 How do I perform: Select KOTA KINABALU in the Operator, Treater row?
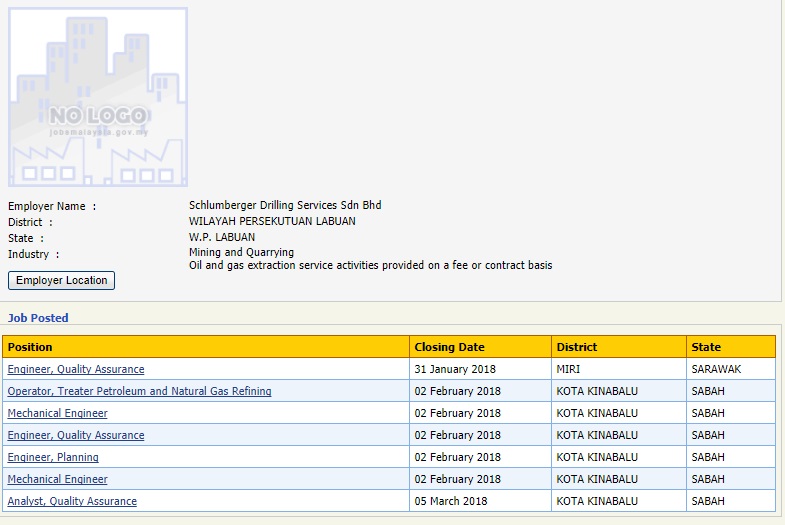[597, 391]
